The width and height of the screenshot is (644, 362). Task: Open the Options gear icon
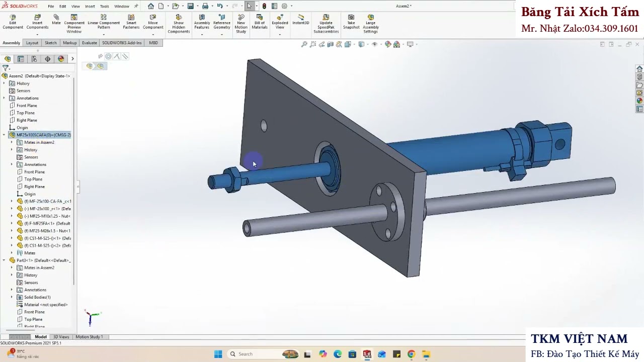point(284,6)
